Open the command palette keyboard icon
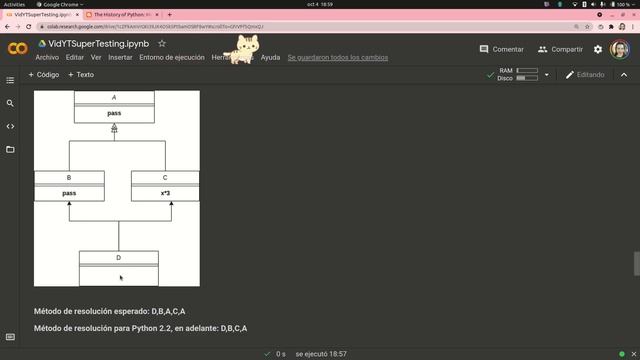Screen dimensions: 640x360 (10, 337)
